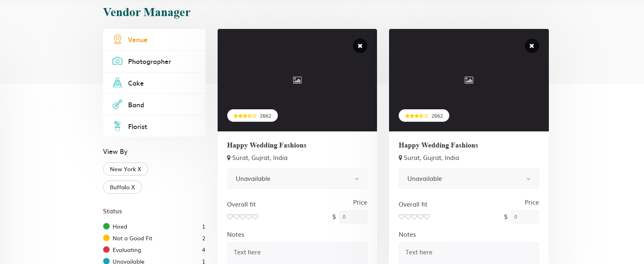Select the Band guitar icon

point(117,104)
